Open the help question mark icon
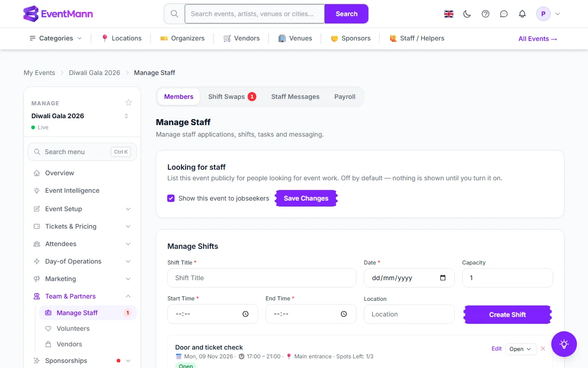This screenshot has width=588, height=368. click(x=486, y=14)
